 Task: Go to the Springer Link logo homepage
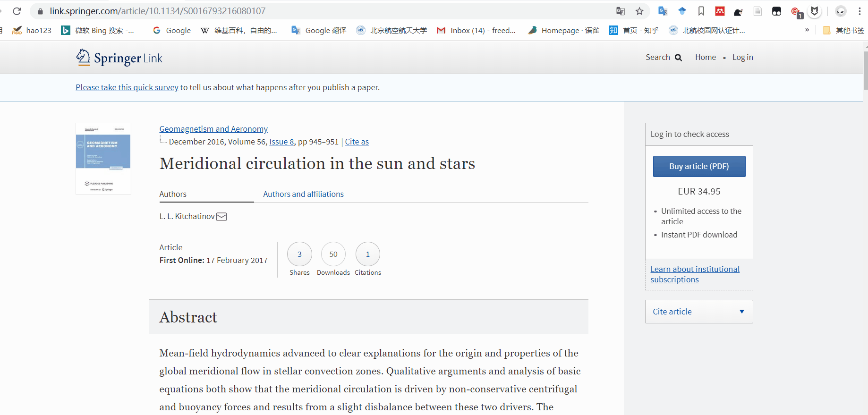point(119,58)
